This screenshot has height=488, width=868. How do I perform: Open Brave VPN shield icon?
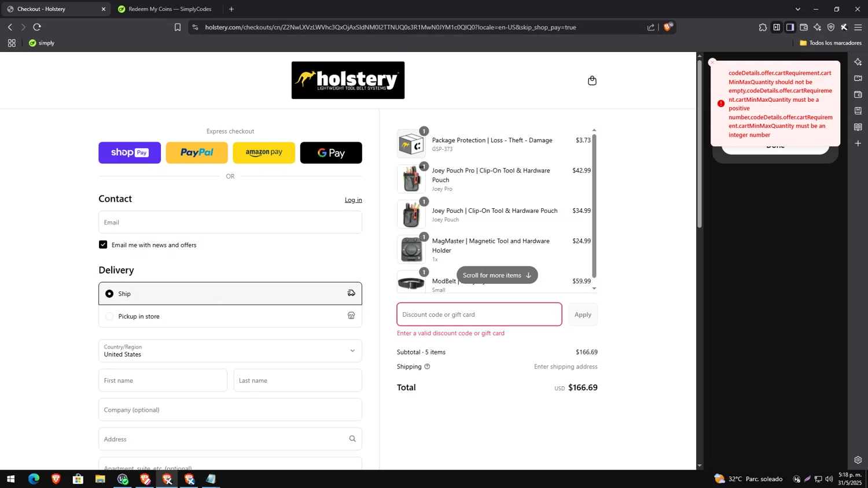831,27
